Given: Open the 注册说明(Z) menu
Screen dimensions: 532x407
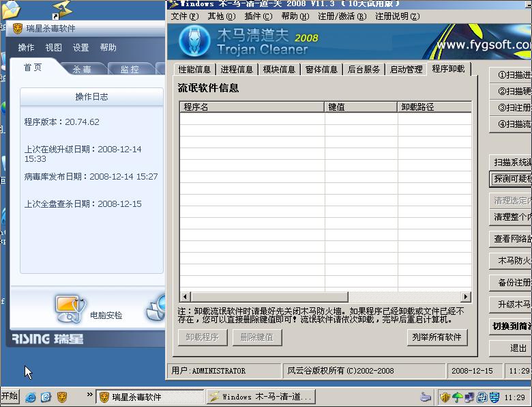Looking at the screenshot, I should pyautogui.click(x=398, y=16).
